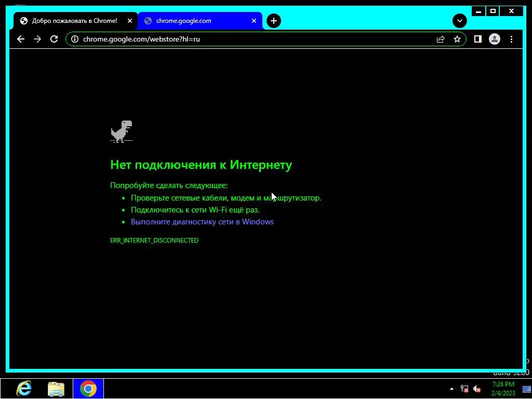The image size is (532, 399).
Task: Bookmark this page with the star icon
Action: [x=457, y=39]
